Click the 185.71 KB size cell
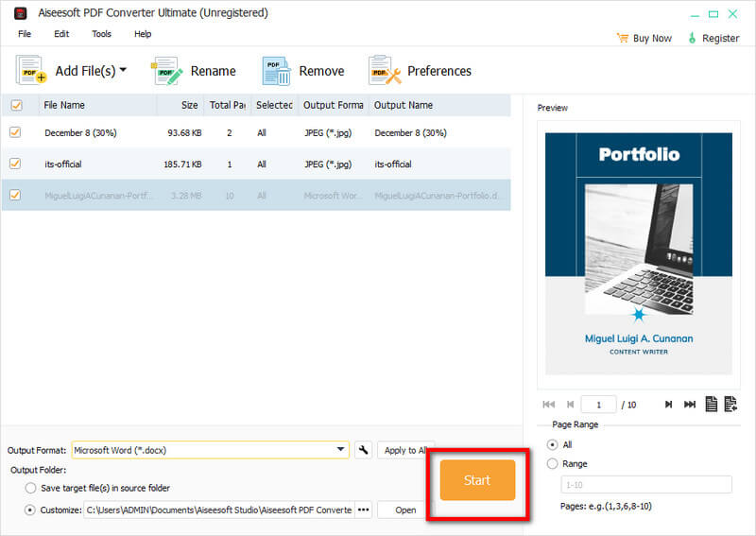Screen dimensions: 756x536 182,164
